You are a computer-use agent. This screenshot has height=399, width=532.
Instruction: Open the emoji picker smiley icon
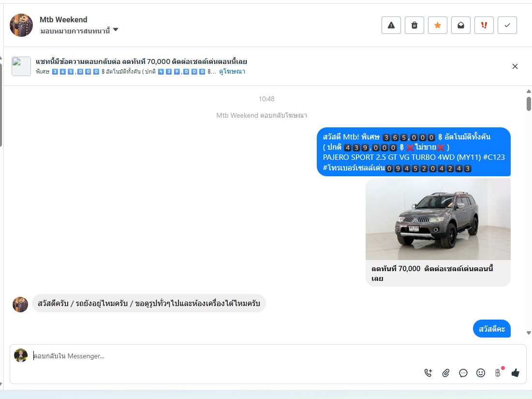pos(481,373)
